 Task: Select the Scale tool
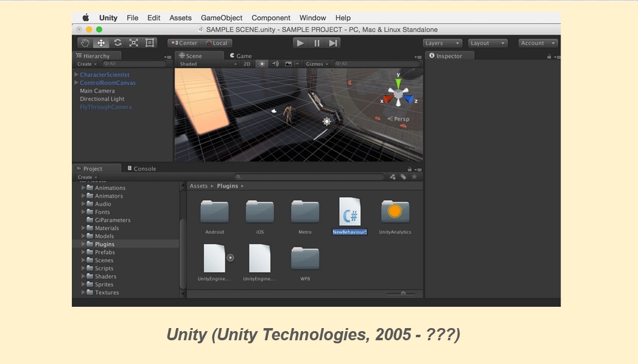pyautogui.click(x=133, y=43)
